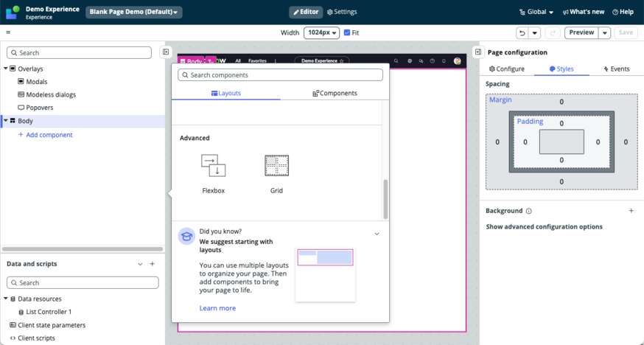The height and width of the screenshot is (345, 644).
Task: Click the Add component link
Action: [x=46, y=135]
